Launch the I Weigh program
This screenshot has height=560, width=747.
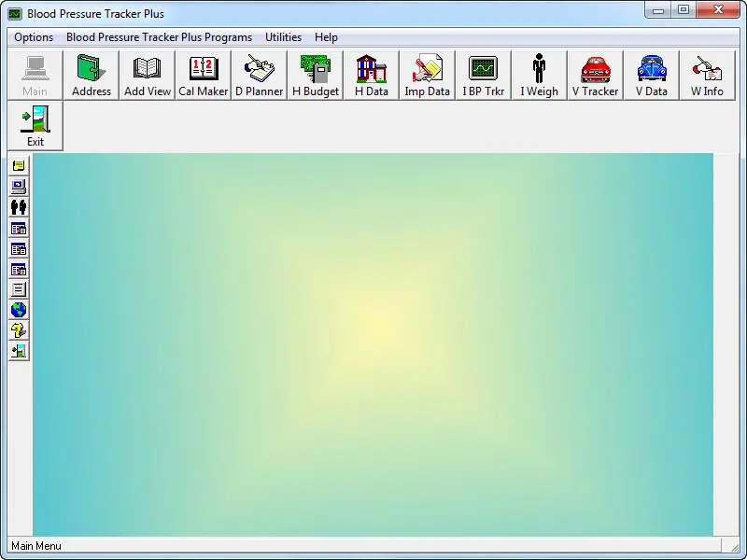(x=540, y=76)
